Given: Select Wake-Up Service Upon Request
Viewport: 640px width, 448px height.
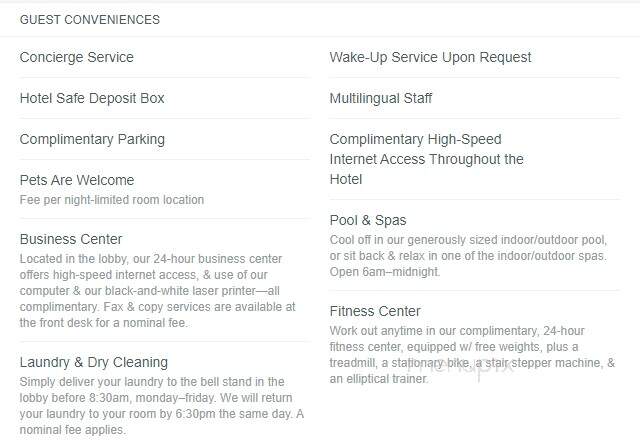Looking at the screenshot, I should 430,58.
